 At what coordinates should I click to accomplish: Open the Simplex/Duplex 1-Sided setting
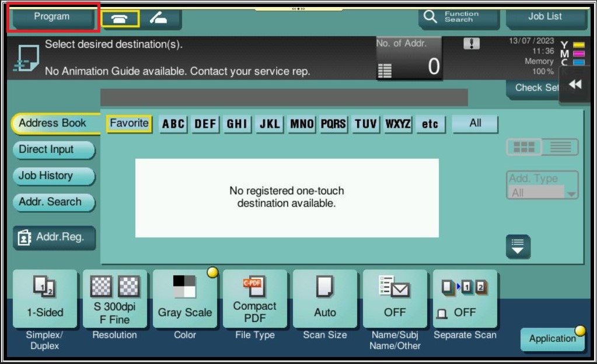tap(45, 299)
